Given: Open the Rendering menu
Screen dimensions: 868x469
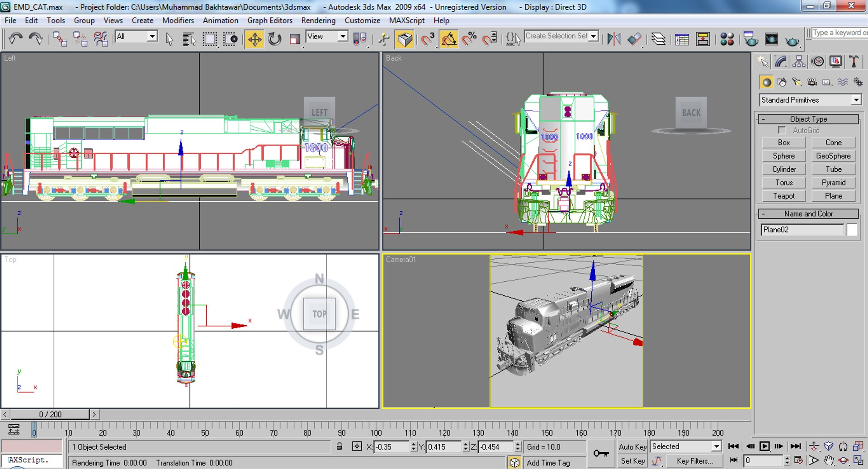Looking at the screenshot, I should (318, 20).
